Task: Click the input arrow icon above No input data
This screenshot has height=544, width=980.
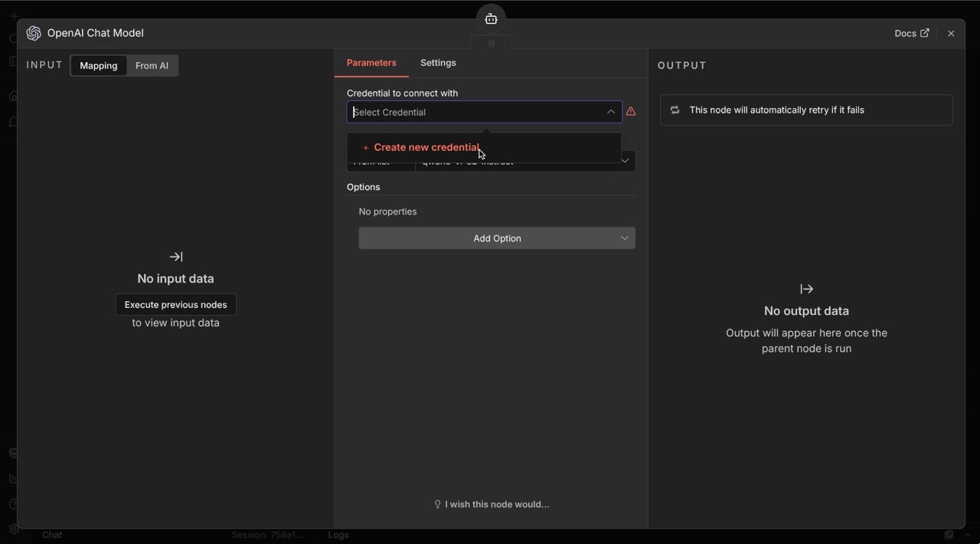Action: 176,257
